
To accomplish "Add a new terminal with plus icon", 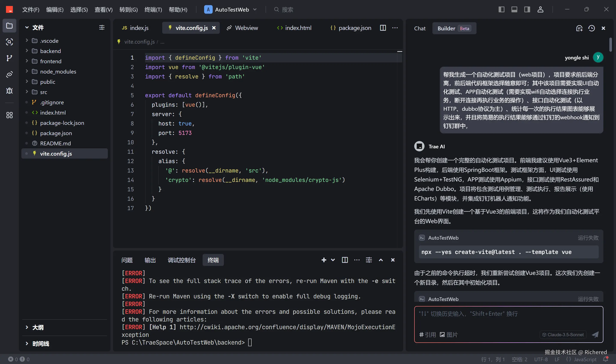I will (x=324, y=260).
